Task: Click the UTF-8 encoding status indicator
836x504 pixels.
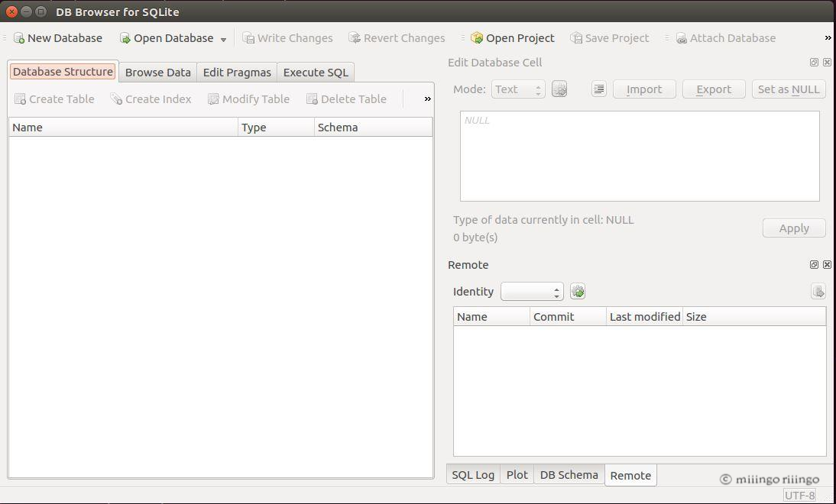Action: click(x=800, y=496)
